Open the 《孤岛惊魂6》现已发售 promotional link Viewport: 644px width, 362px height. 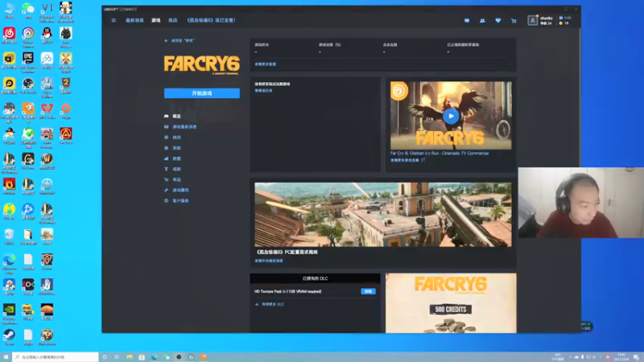pos(211,20)
